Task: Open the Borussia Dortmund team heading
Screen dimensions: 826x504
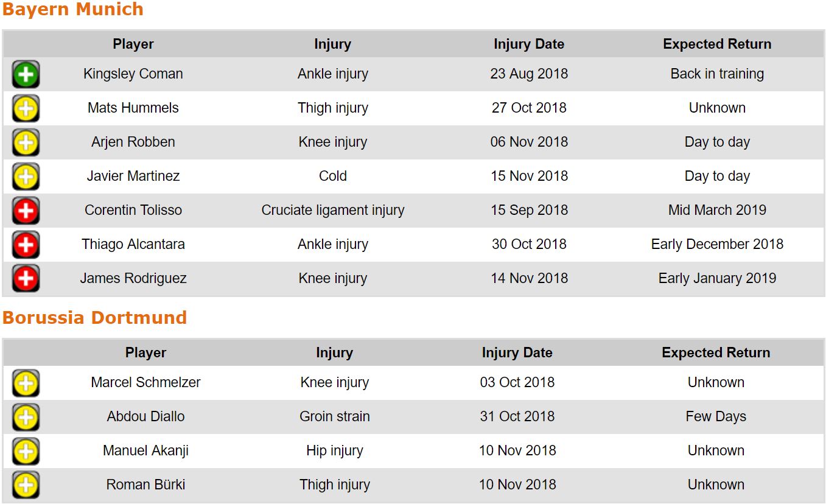Action: pyautogui.click(x=94, y=318)
